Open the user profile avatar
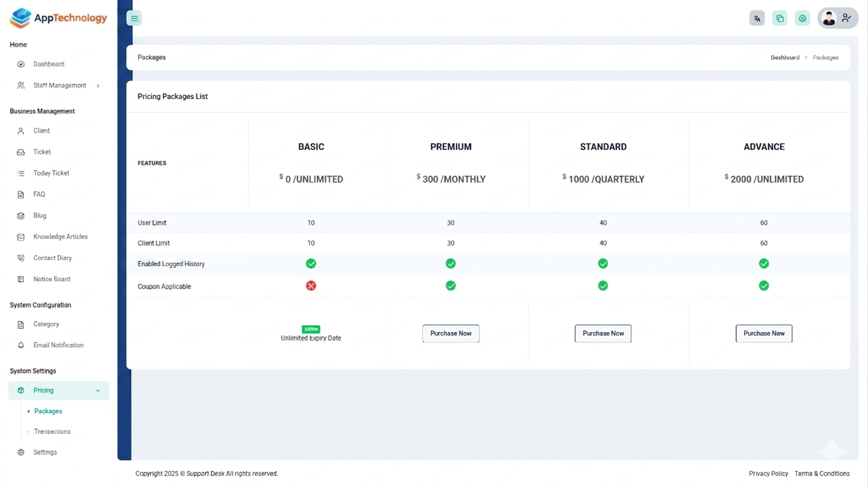The image size is (868, 488). (829, 18)
